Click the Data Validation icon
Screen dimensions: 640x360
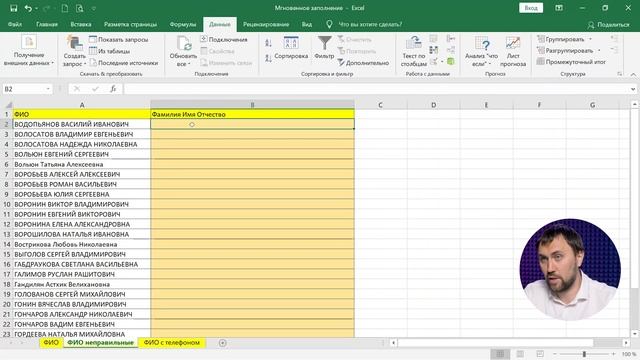(433, 62)
